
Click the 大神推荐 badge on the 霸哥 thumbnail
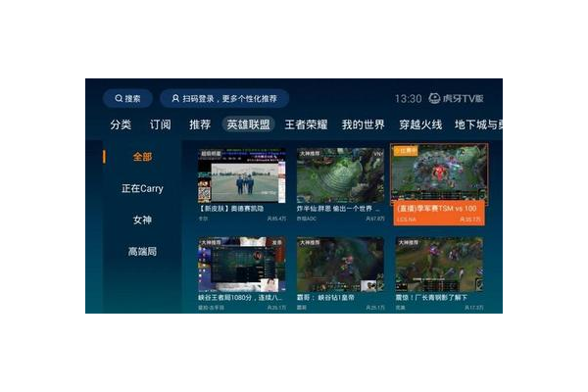point(310,243)
